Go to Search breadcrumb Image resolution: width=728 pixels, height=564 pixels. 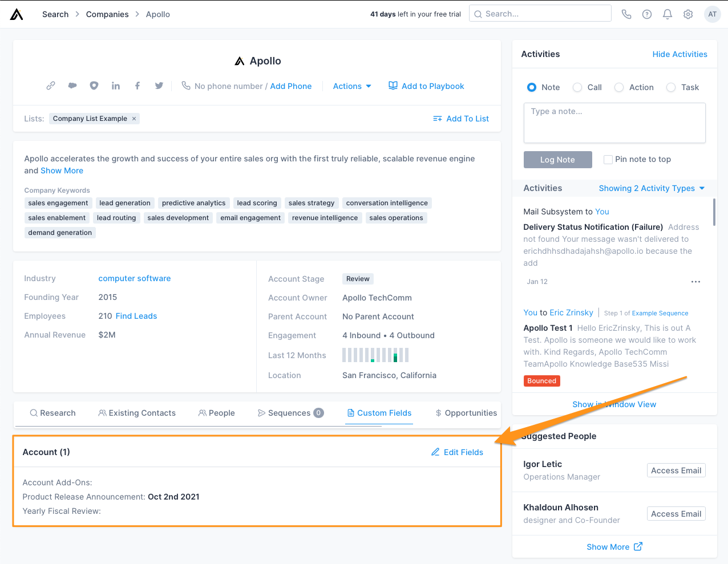tap(55, 14)
